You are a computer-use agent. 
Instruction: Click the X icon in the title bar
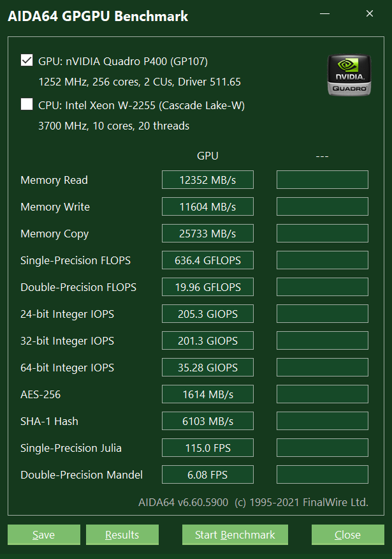coord(370,13)
